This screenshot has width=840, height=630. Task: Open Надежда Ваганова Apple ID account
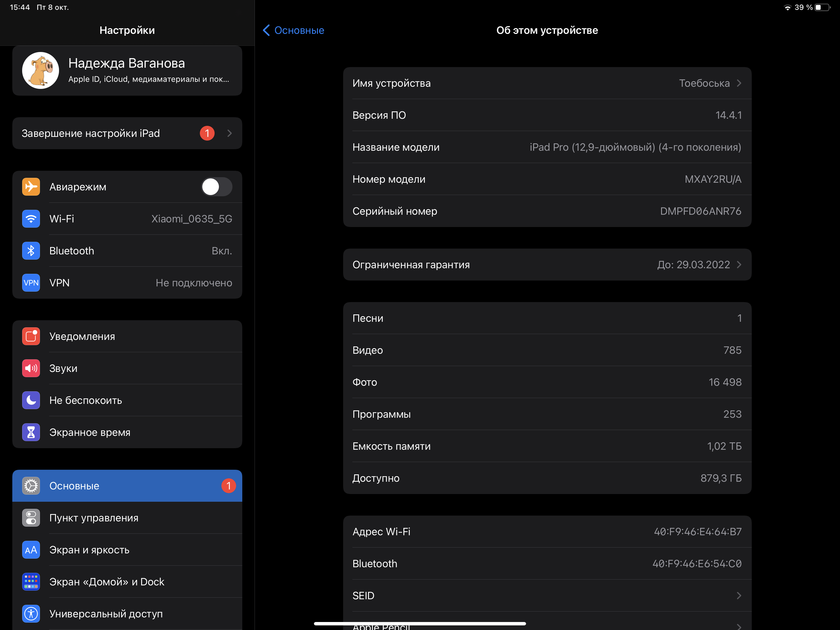coord(127,71)
